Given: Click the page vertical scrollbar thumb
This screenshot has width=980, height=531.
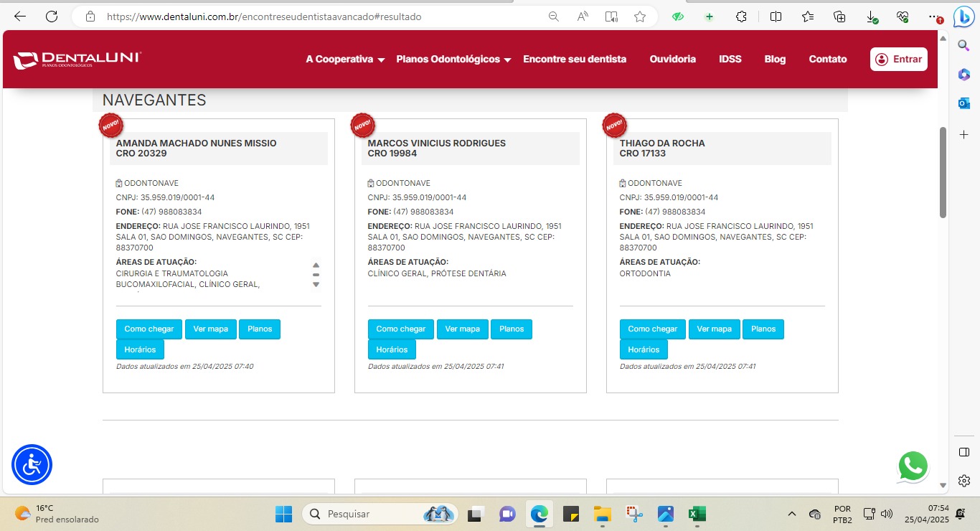Looking at the screenshot, I should tap(943, 172).
